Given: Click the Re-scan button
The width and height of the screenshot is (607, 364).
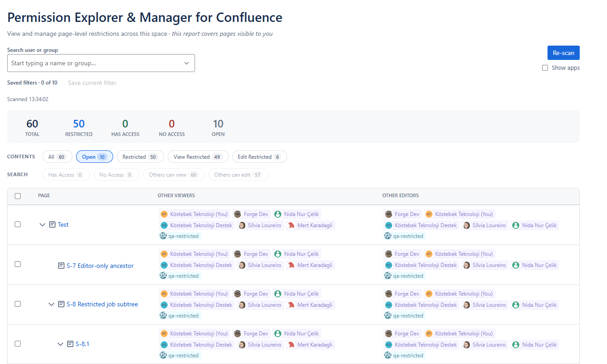Looking at the screenshot, I should (x=563, y=53).
